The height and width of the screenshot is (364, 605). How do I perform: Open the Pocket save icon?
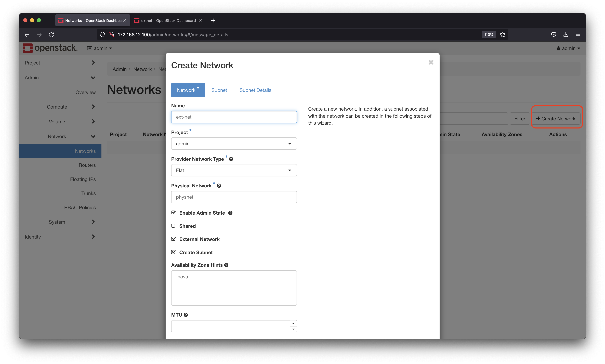[554, 35]
